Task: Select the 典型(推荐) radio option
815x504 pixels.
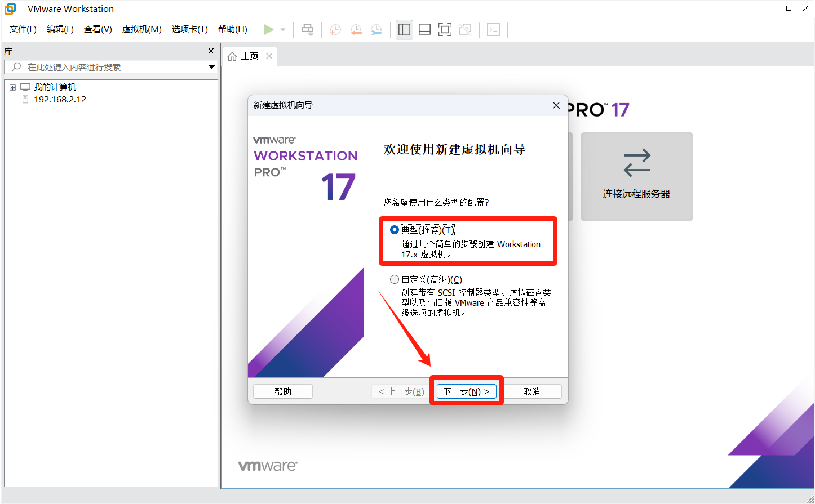Action: (395, 230)
